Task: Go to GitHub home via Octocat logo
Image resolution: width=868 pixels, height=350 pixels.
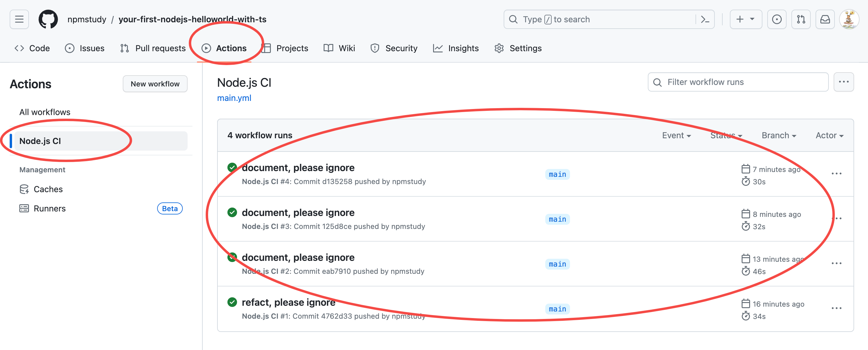Action: (x=48, y=19)
